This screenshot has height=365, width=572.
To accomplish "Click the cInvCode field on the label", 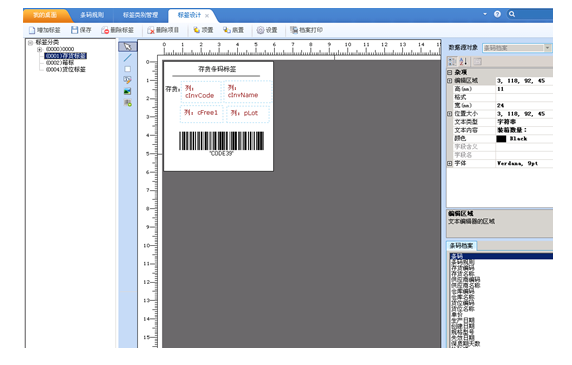I will click(x=200, y=92).
